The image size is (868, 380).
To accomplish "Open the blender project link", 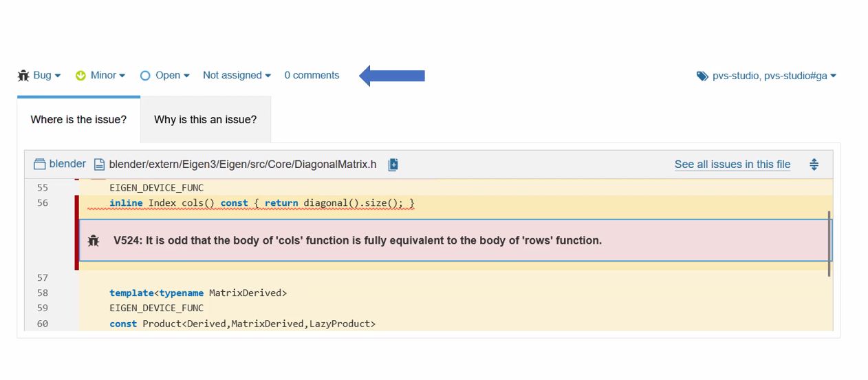I will [67, 164].
